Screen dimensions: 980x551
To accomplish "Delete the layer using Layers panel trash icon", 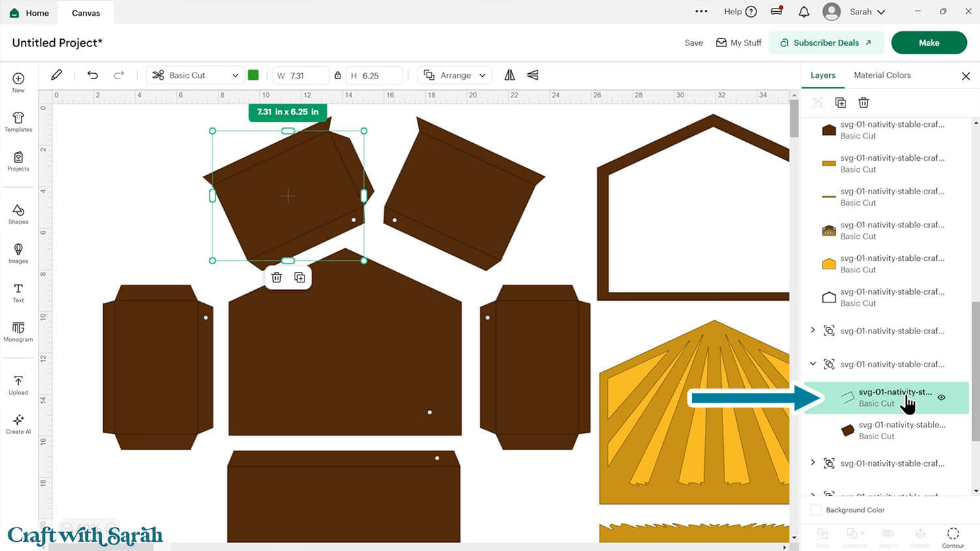I will 863,103.
